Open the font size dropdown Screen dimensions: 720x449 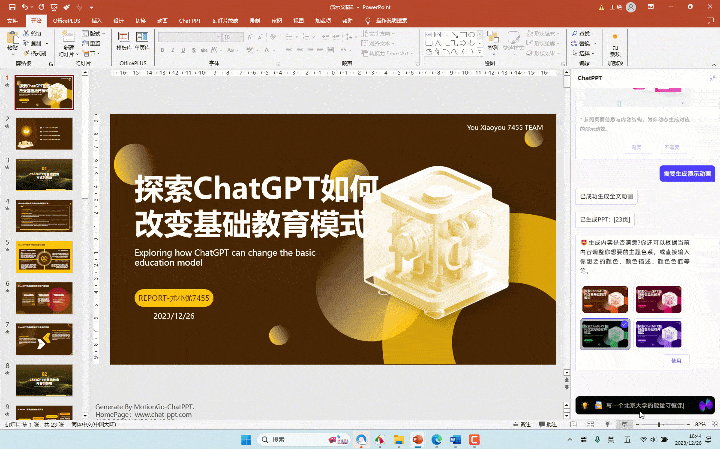tap(240, 37)
